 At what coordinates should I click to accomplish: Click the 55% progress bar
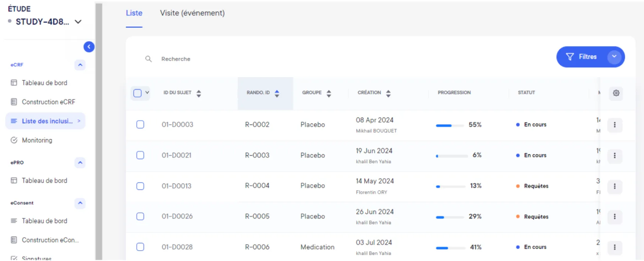point(450,126)
